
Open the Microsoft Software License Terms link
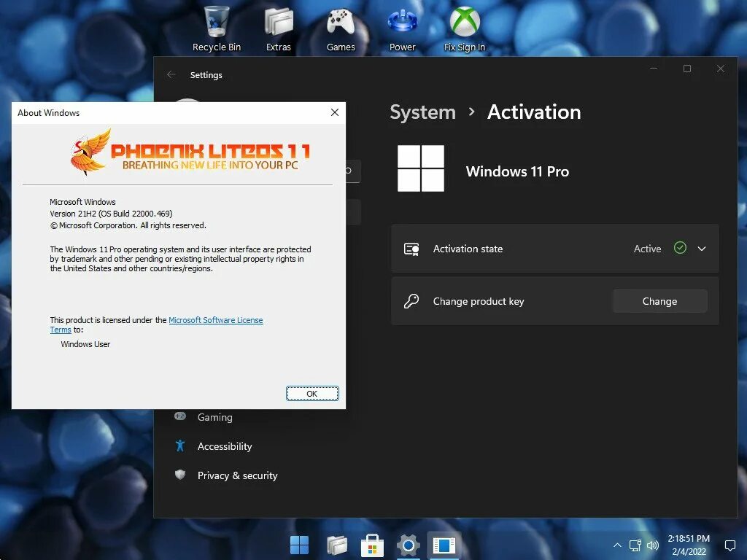coord(216,319)
